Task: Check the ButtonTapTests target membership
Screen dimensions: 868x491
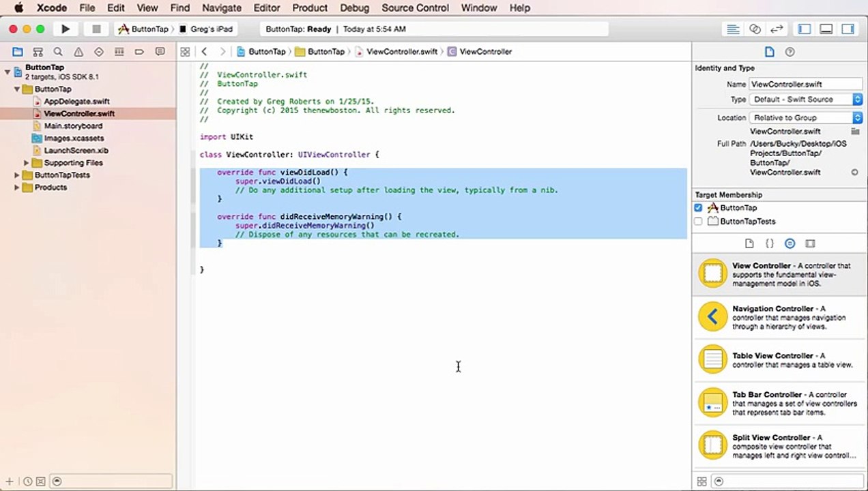Action: click(698, 222)
